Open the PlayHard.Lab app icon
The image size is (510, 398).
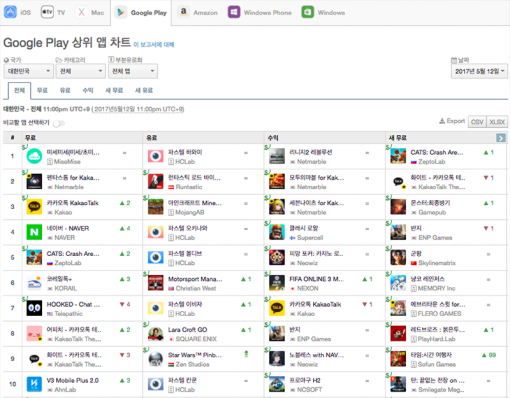coord(398,334)
